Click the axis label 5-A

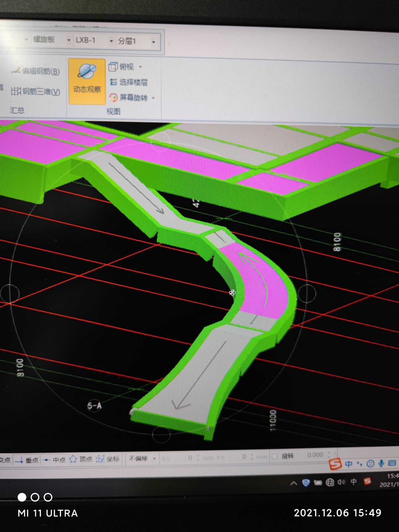[x=94, y=406]
